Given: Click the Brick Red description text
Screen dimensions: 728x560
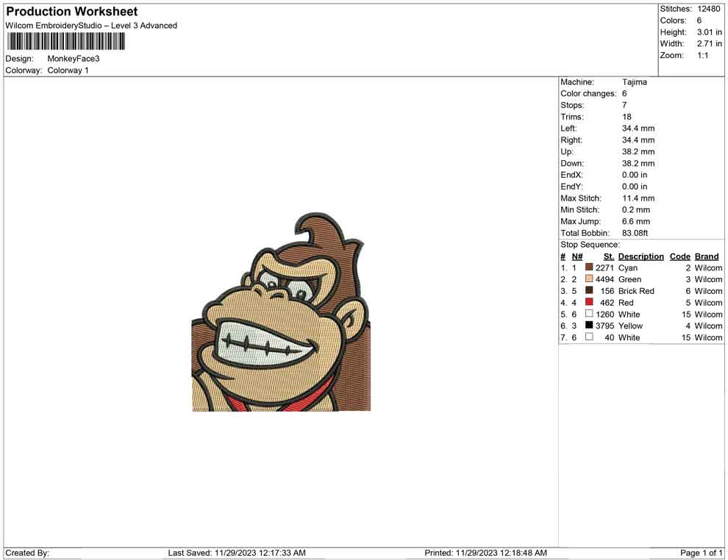Looking at the screenshot, I should click(x=636, y=291).
